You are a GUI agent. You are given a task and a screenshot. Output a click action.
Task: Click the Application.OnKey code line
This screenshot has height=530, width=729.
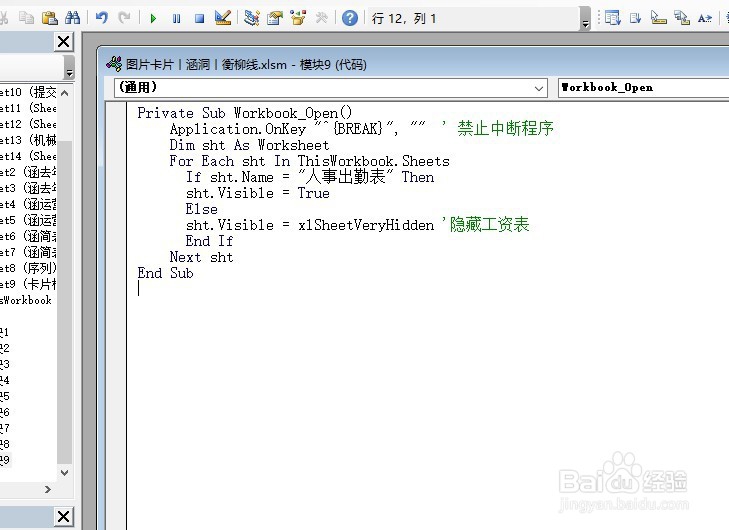361,129
